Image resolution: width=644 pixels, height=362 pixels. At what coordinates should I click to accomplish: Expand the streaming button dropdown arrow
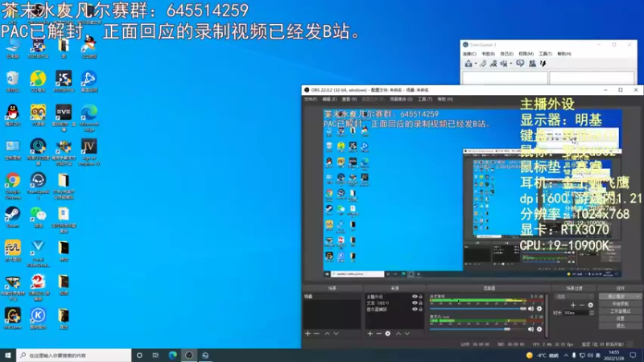click(x=638, y=296)
